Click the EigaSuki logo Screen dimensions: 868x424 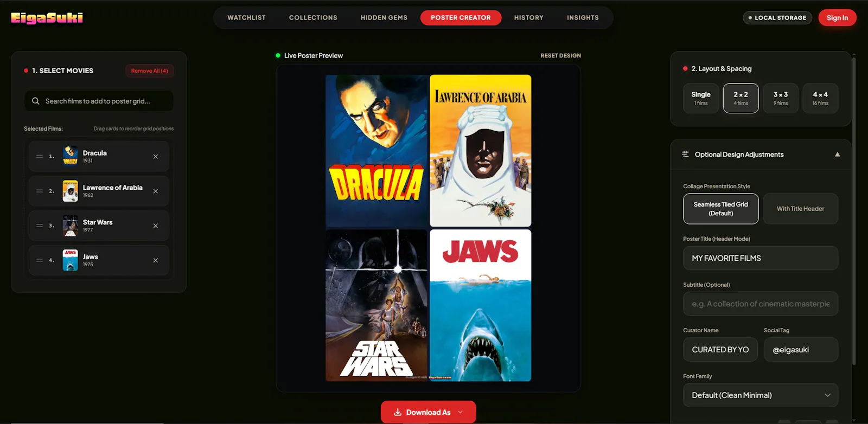[47, 18]
